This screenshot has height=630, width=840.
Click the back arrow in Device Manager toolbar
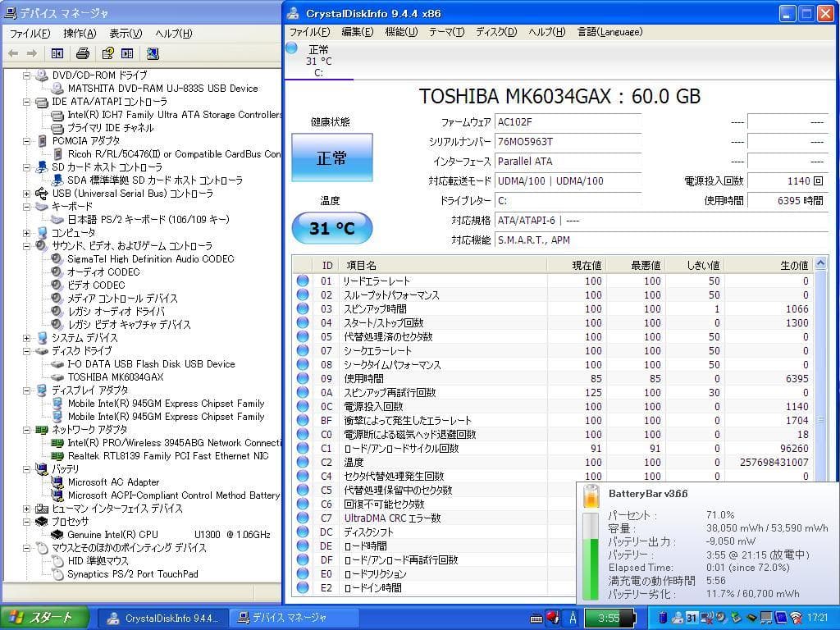(13, 53)
